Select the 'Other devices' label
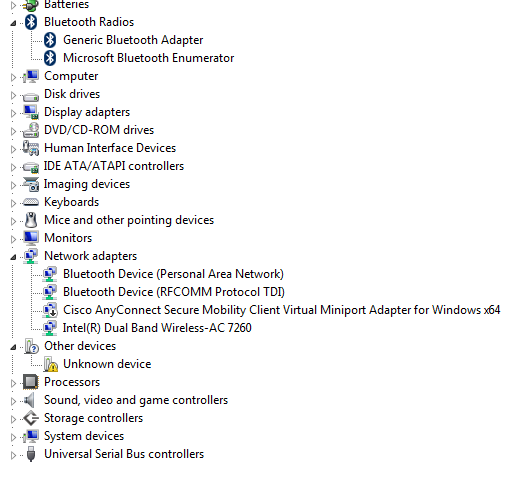Viewport: 509px width, 478px height. (x=80, y=346)
